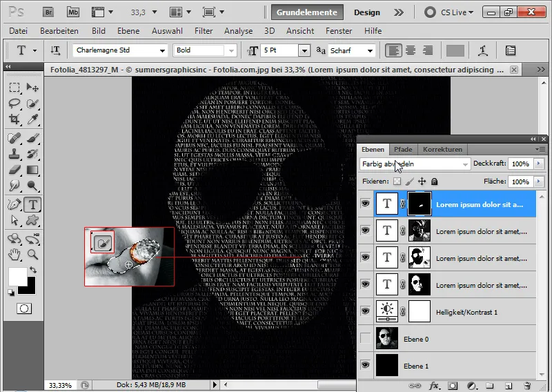Select the Horizontal Type tool
This screenshot has width=552, height=392.
(32, 204)
